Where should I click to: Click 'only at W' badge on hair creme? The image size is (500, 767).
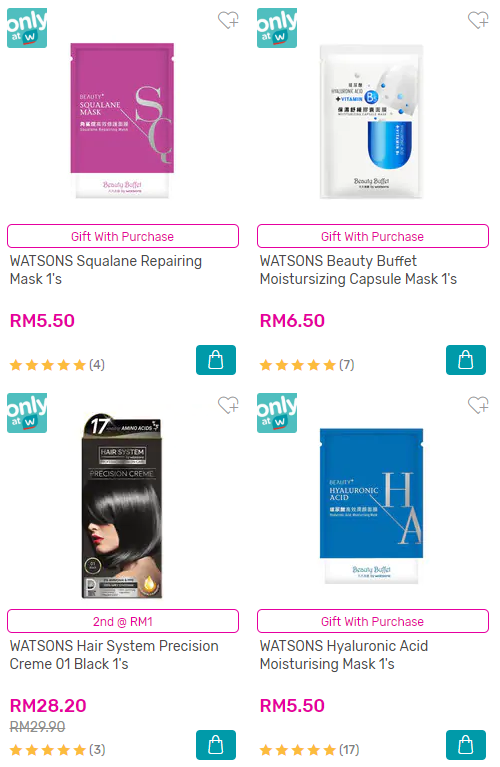click(27, 413)
